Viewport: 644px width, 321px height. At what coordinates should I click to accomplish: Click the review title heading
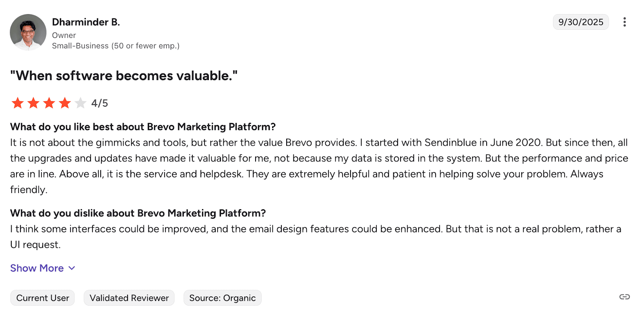[124, 76]
